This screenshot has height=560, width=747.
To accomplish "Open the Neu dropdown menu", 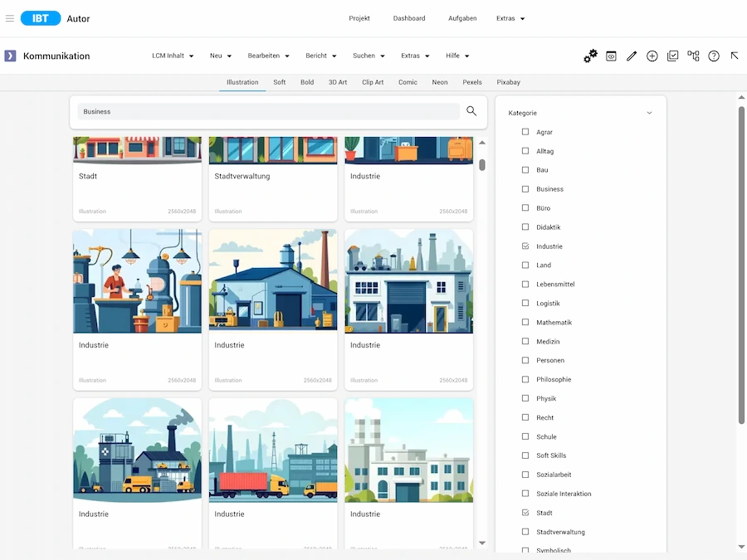I will tap(221, 56).
